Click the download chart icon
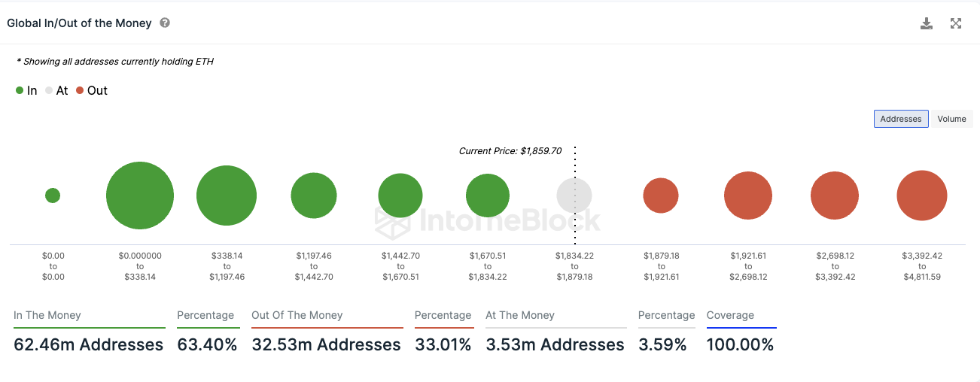Viewport: 980px width, 382px height. point(927,23)
